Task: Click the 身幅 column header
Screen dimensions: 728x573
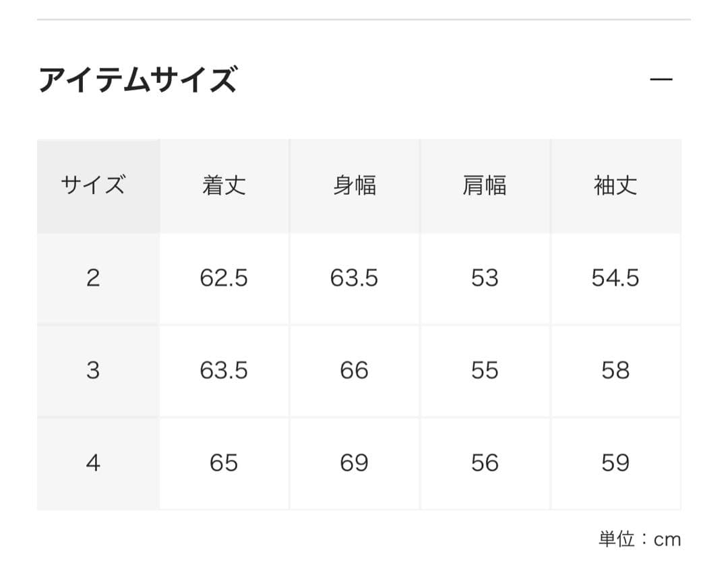Action: coord(355,185)
